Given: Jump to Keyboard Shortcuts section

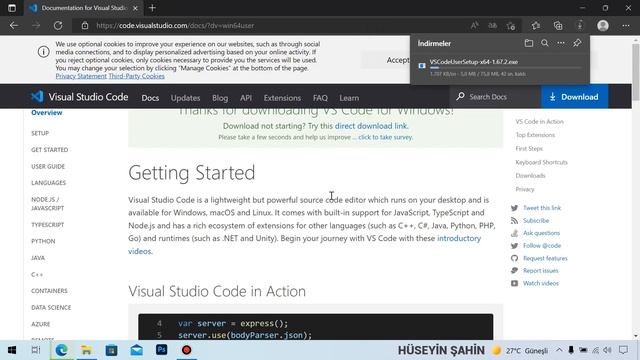Looking at the screenshot, I should 541,162.
